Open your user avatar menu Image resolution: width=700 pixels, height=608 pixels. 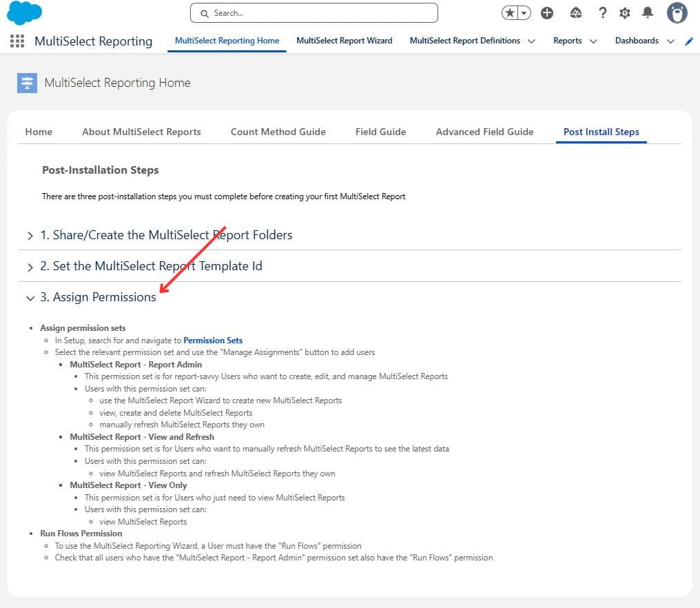coord(677,12)
